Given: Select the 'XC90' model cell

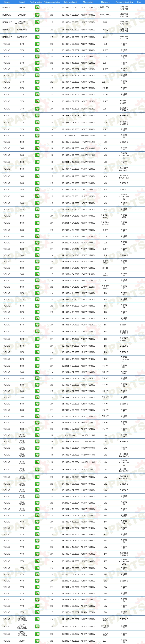Looking at the screenshot, I should [x=22, y=641].
